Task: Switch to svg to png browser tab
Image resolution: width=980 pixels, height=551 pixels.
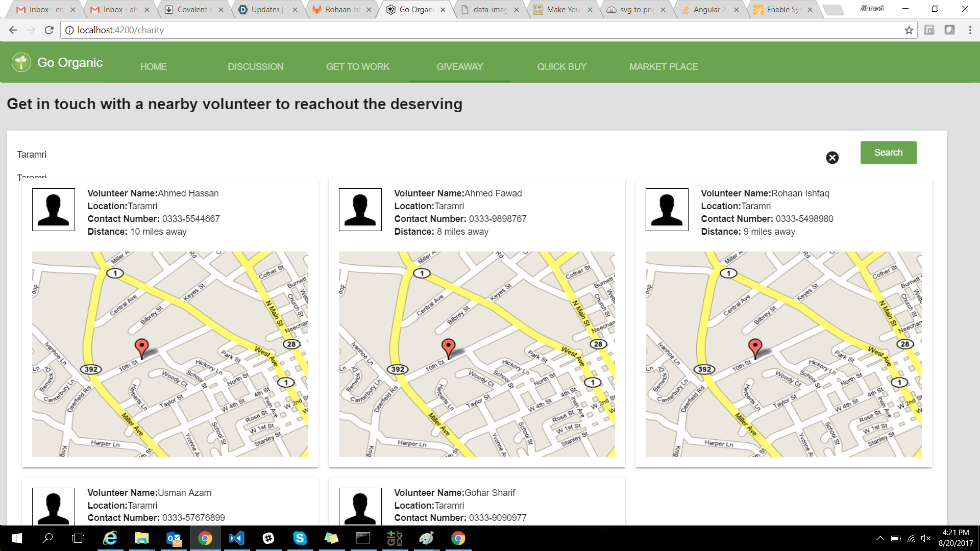Action: coord(636,9)
